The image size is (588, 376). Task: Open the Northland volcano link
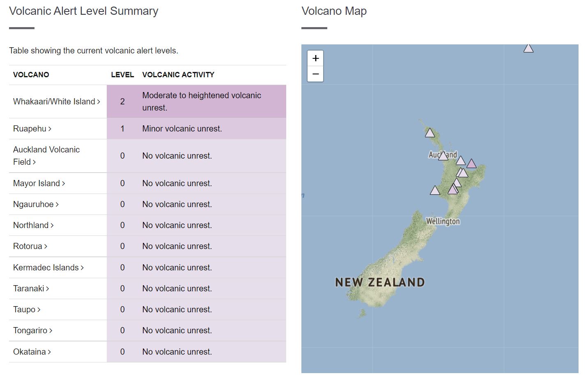tap(33, 225)
